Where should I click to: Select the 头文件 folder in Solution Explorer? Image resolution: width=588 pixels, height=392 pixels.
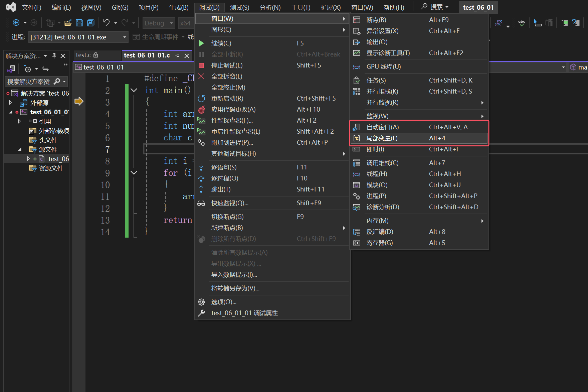pos(43,140)
